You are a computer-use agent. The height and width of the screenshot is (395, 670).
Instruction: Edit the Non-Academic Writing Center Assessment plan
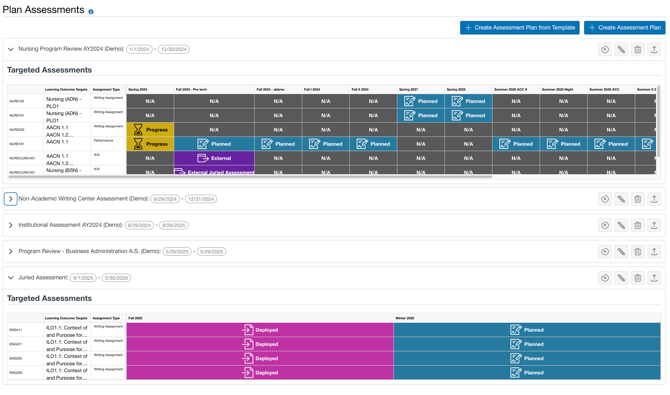click(x=621, y=199)
